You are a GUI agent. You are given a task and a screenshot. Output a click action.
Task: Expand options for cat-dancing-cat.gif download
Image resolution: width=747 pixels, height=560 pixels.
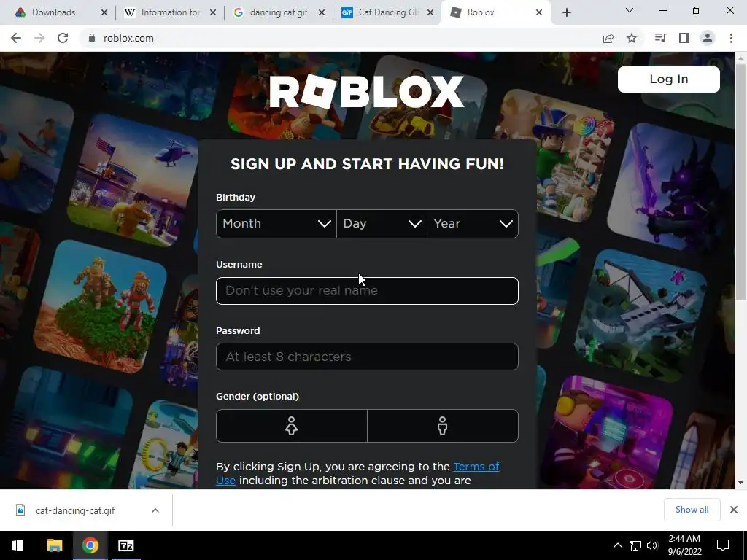tap(155, 510)
